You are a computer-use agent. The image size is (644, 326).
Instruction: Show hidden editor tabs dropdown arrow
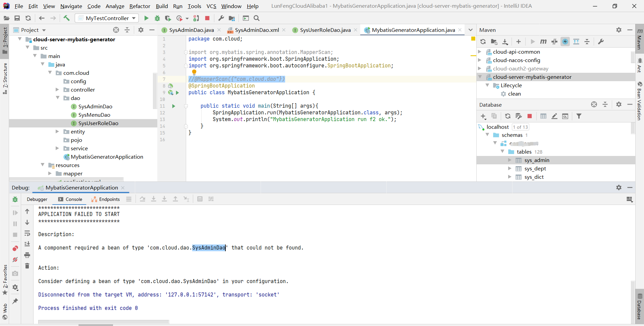(471, 30)
